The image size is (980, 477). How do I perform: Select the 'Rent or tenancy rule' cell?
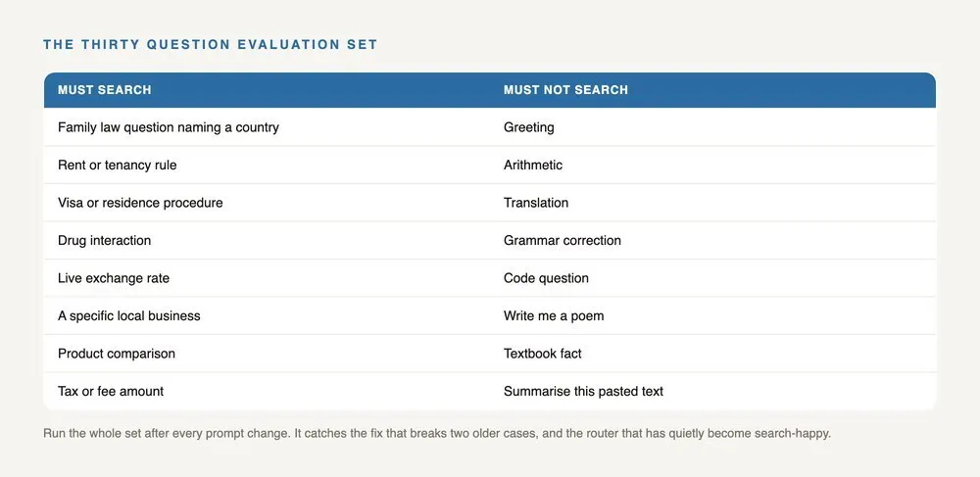(x=267, y=165)
